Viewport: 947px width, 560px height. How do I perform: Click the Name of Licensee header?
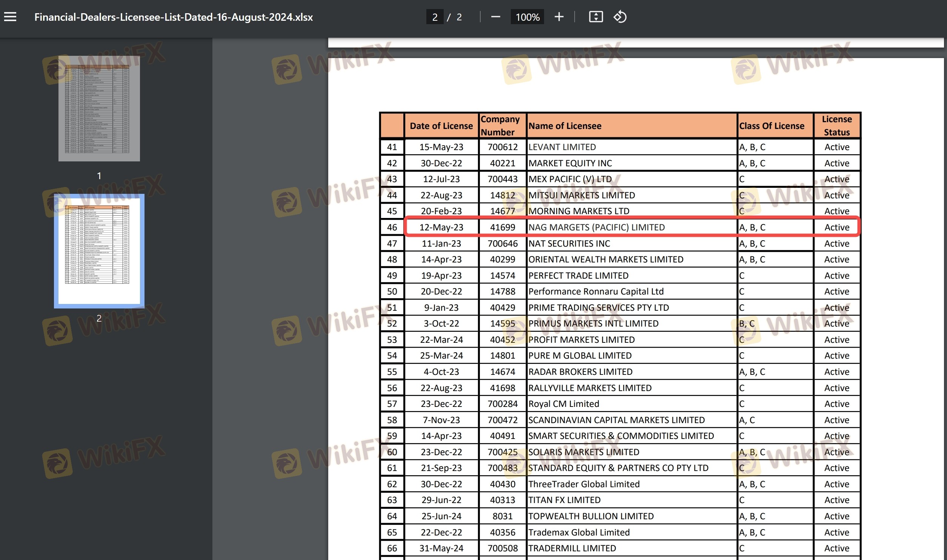tap(565, 126)
